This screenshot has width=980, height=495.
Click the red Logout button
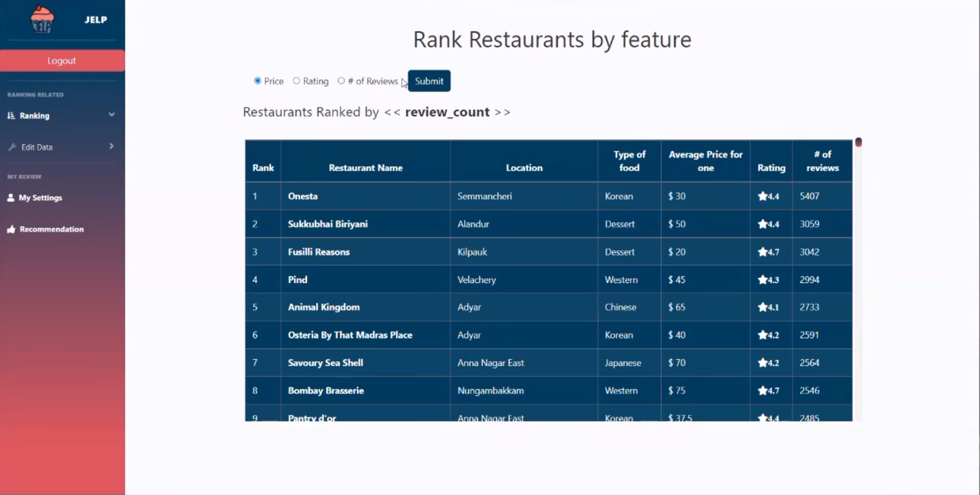tap(62, 60)
